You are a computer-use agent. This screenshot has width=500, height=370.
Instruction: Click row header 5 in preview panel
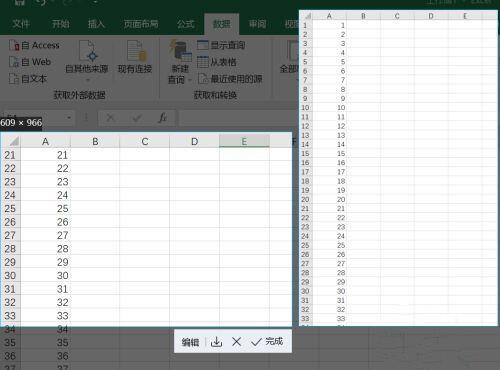coord(305,62)
